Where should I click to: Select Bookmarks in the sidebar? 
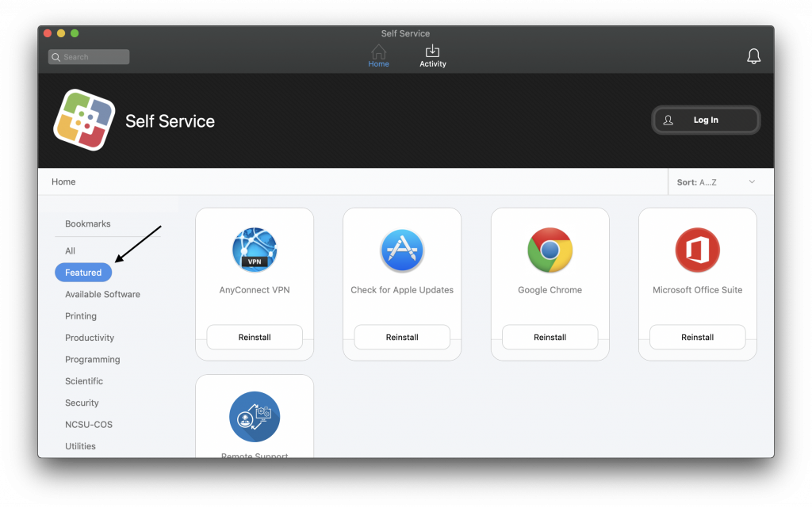(x=87, y=223)
